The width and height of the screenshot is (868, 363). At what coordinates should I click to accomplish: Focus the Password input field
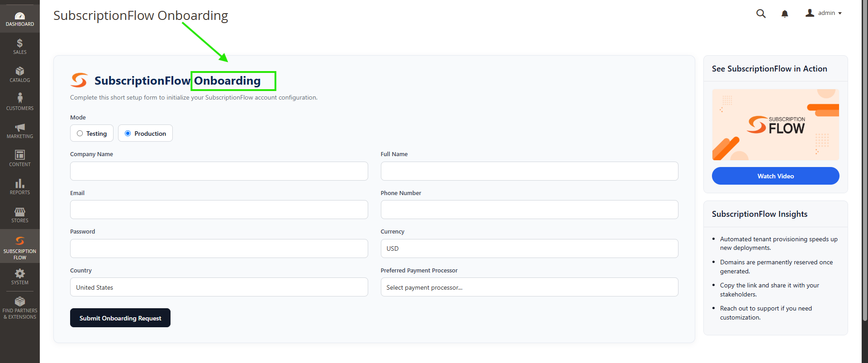[x=219, y=248]
